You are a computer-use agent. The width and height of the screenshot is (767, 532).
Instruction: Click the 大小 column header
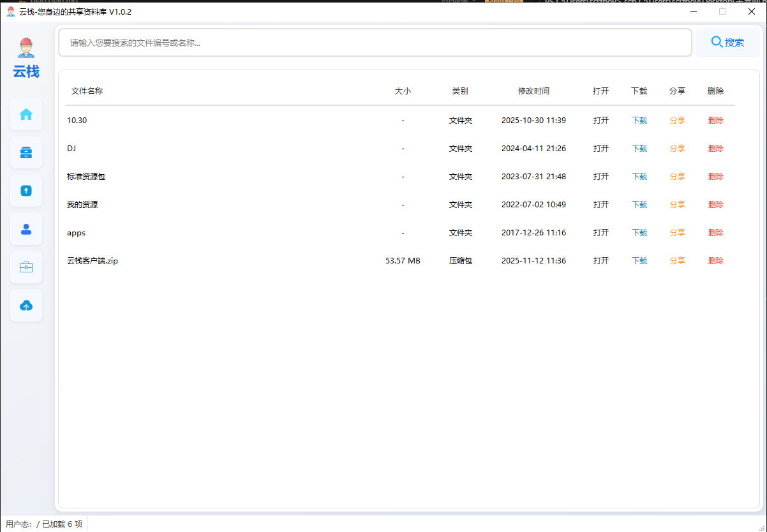403,91
